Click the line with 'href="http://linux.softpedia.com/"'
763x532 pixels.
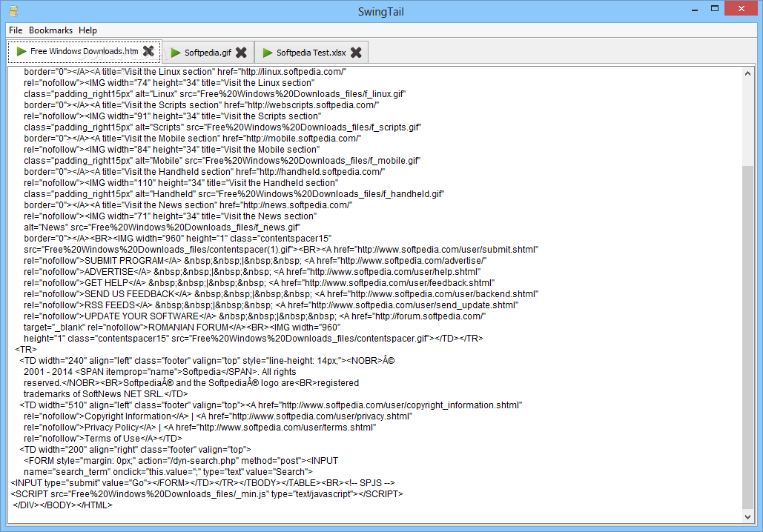[x=185, y=72]
